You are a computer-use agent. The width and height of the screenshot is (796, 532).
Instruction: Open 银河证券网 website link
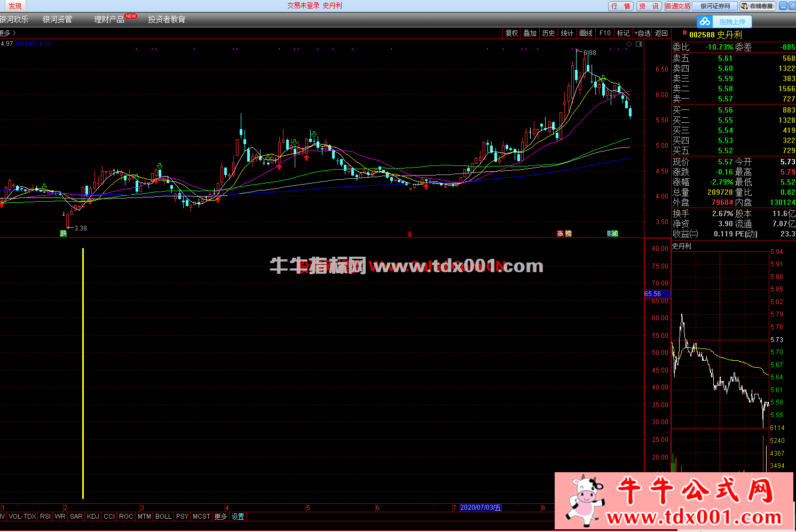[x=715, y=6]
